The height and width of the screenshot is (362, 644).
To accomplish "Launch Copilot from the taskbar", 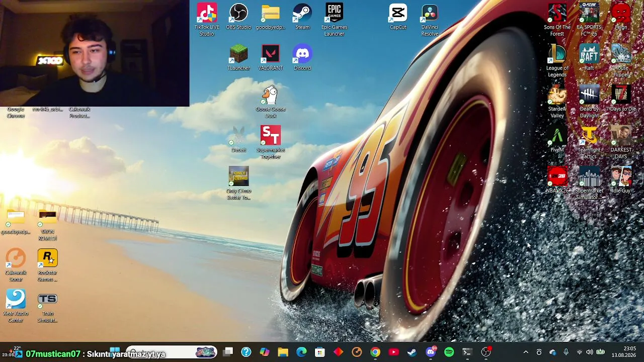I will (265, 352).
